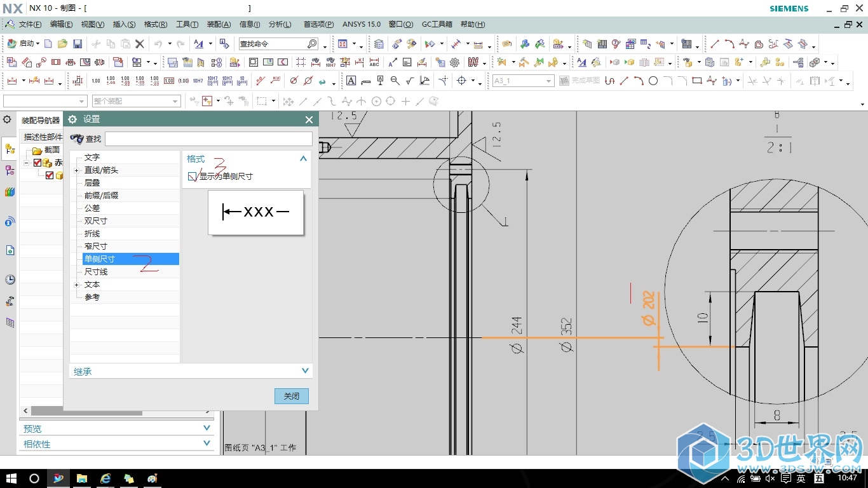Select 公差 in the settings tree
Screen dimensions: 868x488
pyautogui.click(x=92, y=208)
